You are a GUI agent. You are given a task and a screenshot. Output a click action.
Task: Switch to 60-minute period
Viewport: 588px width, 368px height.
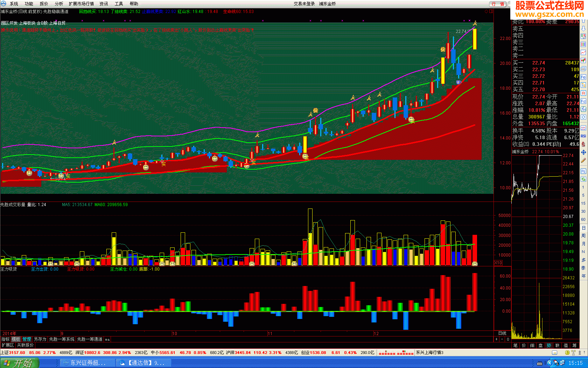coord(583,219)
